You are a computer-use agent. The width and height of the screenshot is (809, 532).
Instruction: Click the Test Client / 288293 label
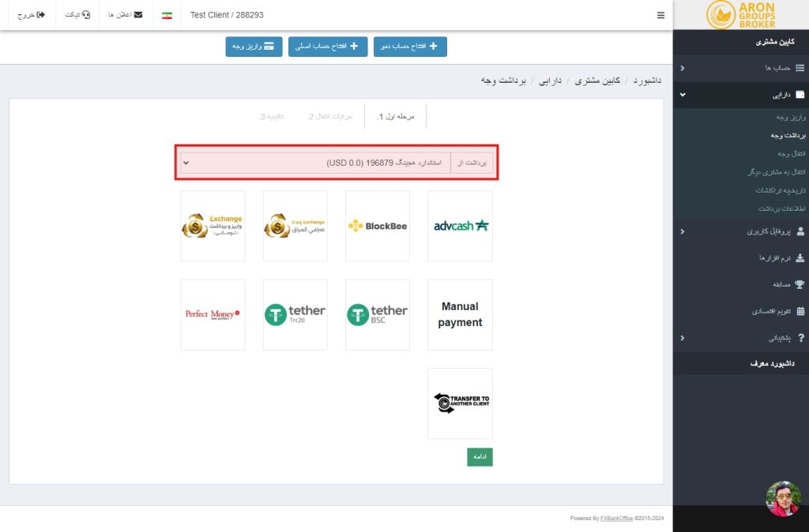(227, 15)
